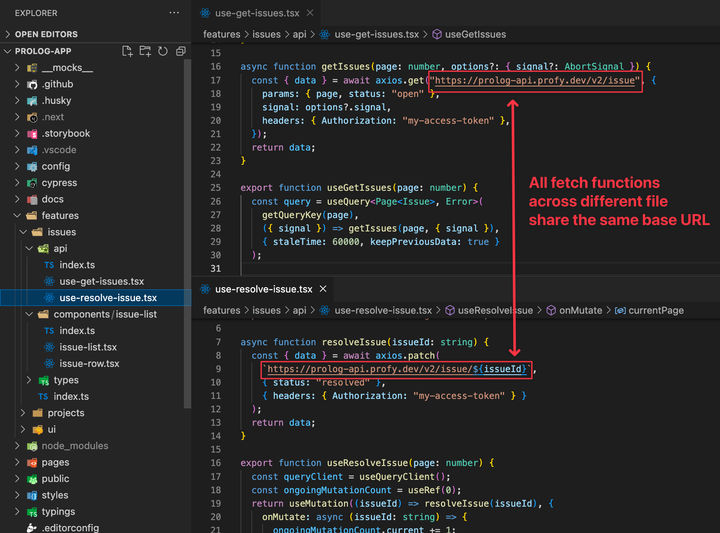This screenshot has height=533, width=720.
Task: Click the New Folder icon in Explorer
Action: click(x=145, y=51)
